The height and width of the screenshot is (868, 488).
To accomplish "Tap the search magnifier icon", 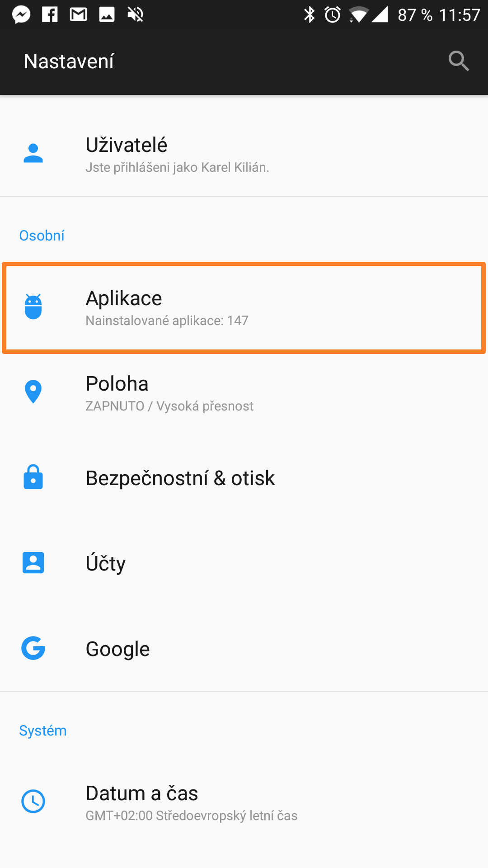I will point(459,61).
